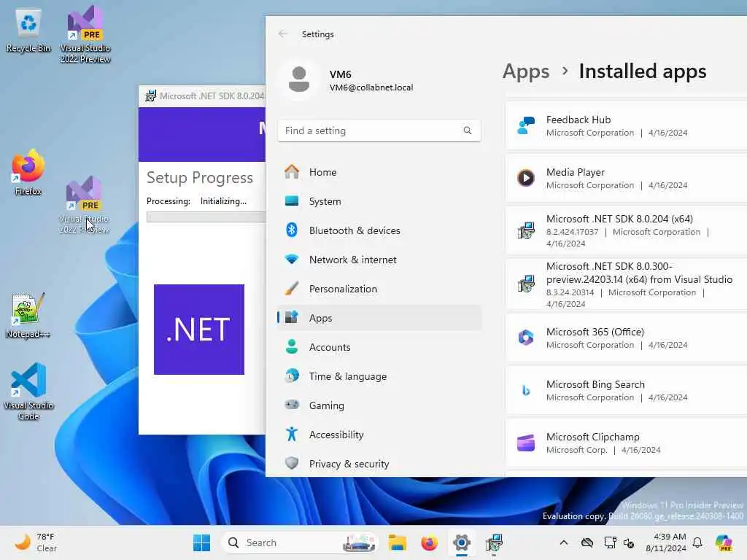Switch to the .NET installer taskbar icon
Screen dimensions: 747x560
pyautogui.click(x=494, y=542)
